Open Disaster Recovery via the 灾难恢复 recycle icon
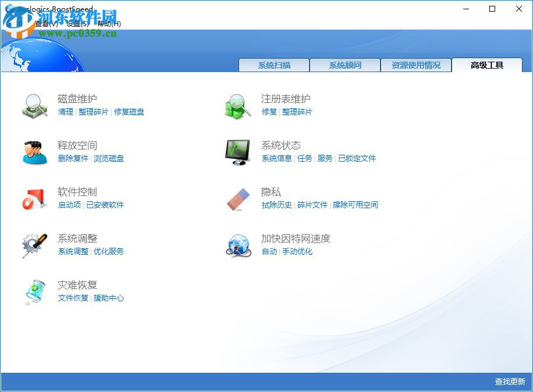The image size is (533, 392). [x=34, y=292]
